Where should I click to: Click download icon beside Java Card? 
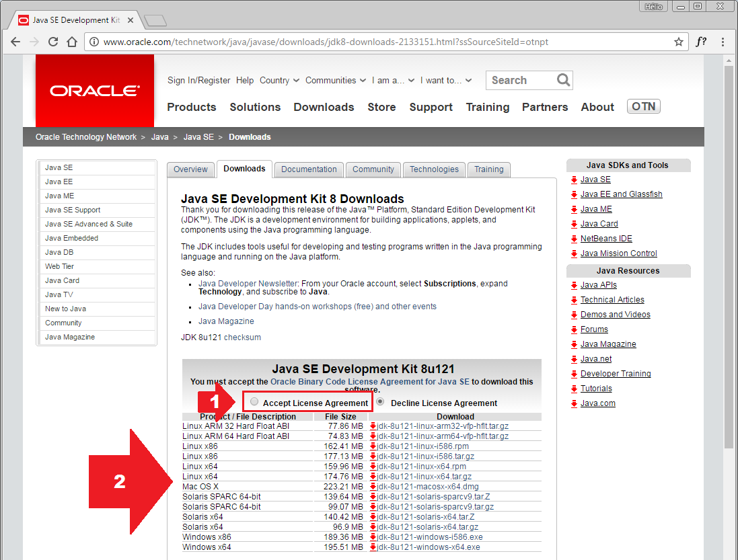point(574,225)
